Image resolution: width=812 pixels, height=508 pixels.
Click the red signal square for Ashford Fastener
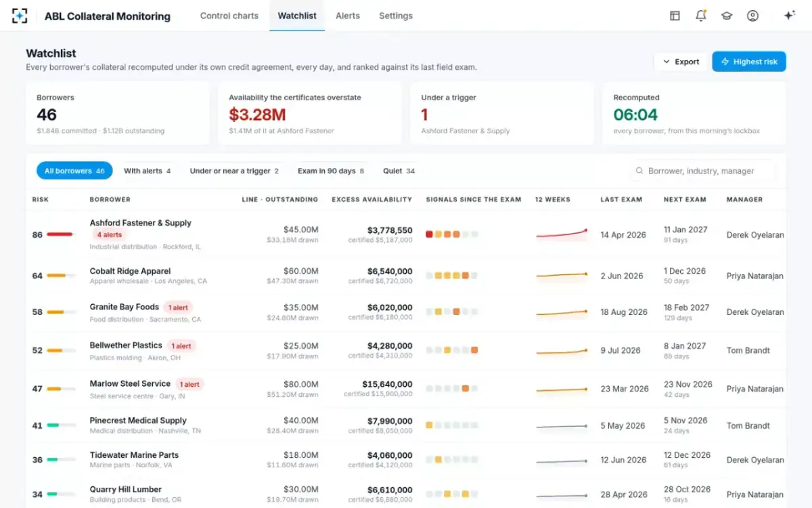click(x=429, y=234)
